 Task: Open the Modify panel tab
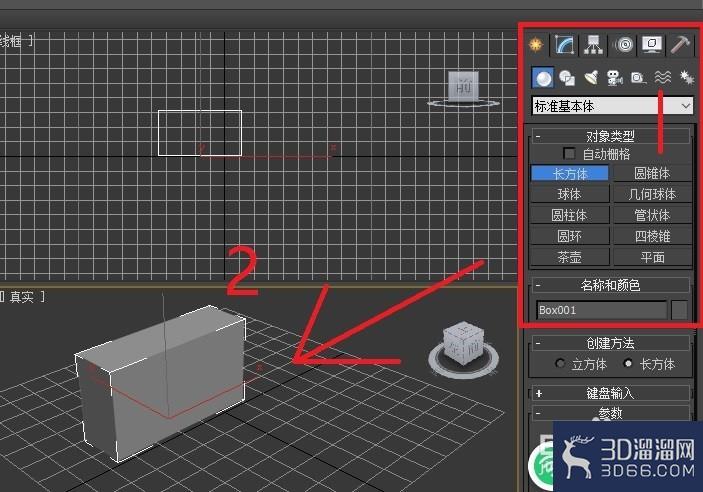pos(565,44)
